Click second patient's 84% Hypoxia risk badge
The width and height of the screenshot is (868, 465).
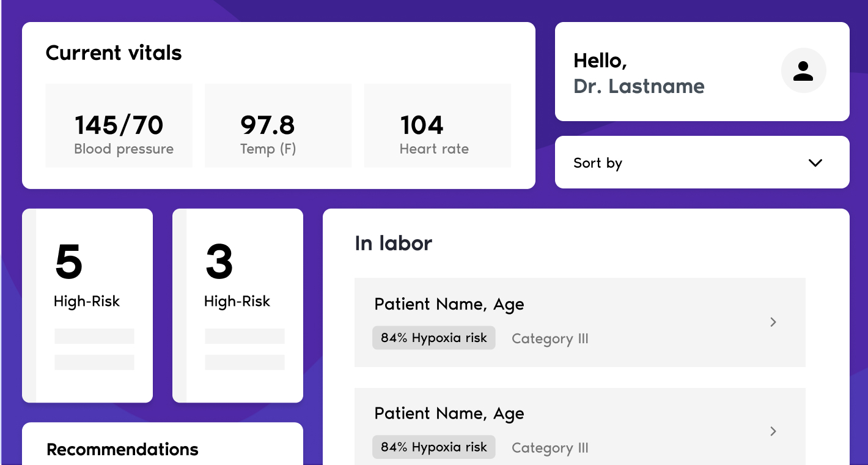tap(433, 447)
